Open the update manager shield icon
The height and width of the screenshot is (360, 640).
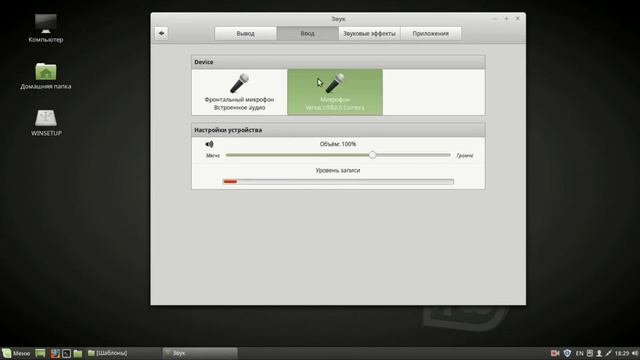[567, 353]
